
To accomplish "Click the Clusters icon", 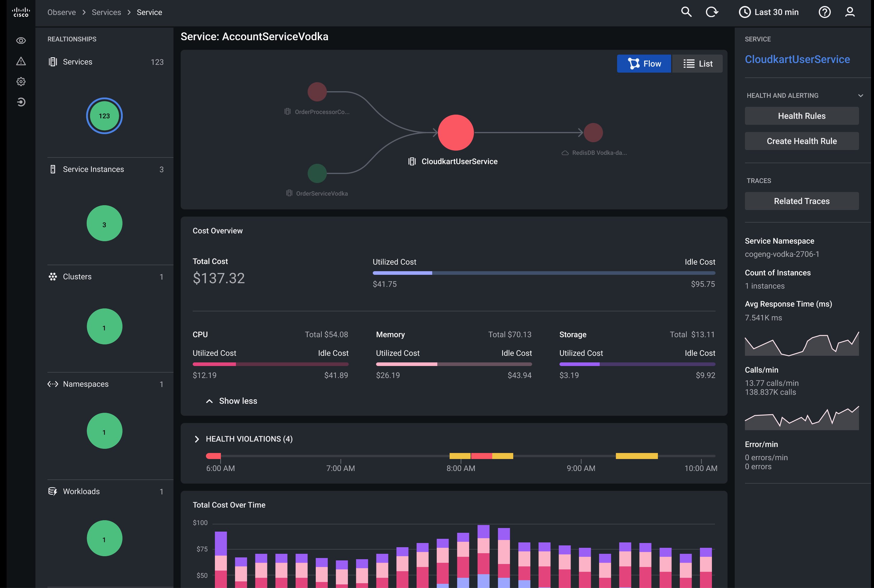I will click(53, 277).
